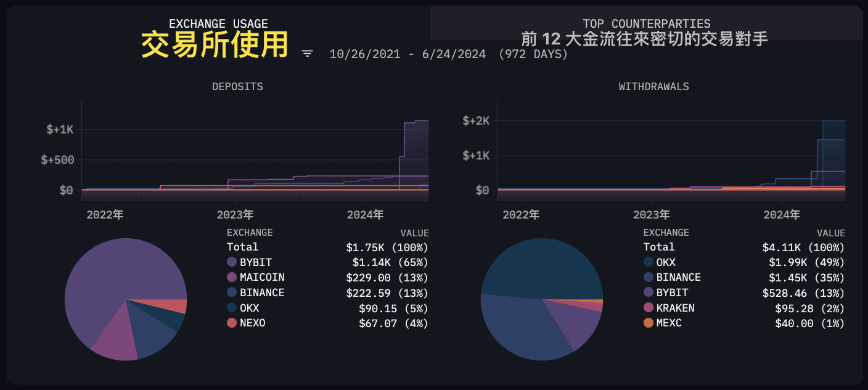Click the "2023年" axis label on Deposits chart
Screen dimensions: 868x390
coord(235,215)
